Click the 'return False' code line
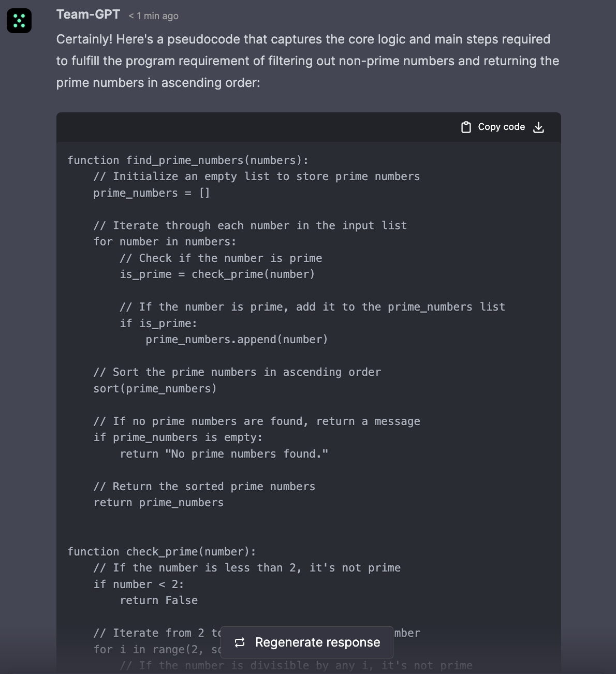 (158, 600)
